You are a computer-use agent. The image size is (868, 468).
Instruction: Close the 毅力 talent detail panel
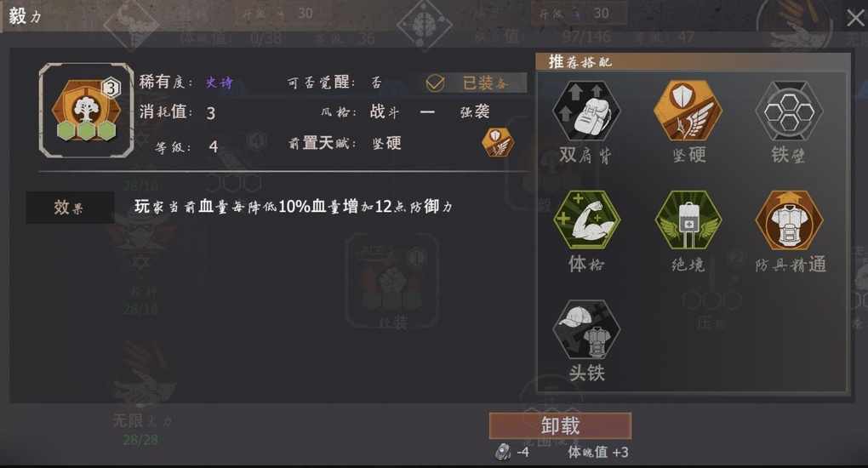[854, 18]
